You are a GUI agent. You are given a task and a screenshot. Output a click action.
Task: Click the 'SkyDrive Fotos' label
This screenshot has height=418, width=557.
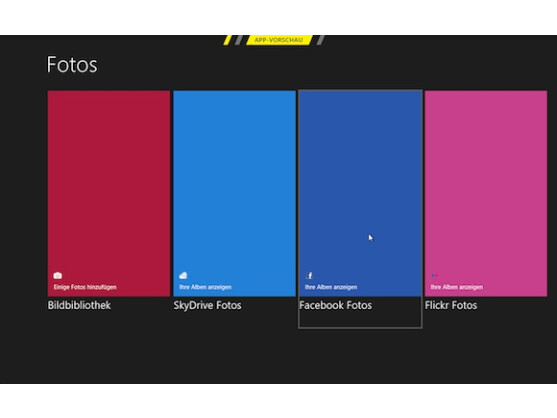(207, 305)
